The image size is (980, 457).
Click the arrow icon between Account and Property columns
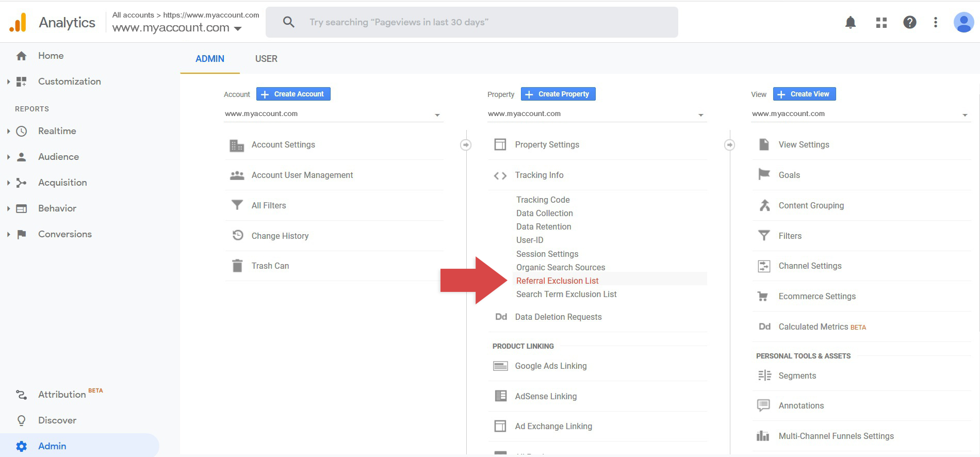[466, 145]
